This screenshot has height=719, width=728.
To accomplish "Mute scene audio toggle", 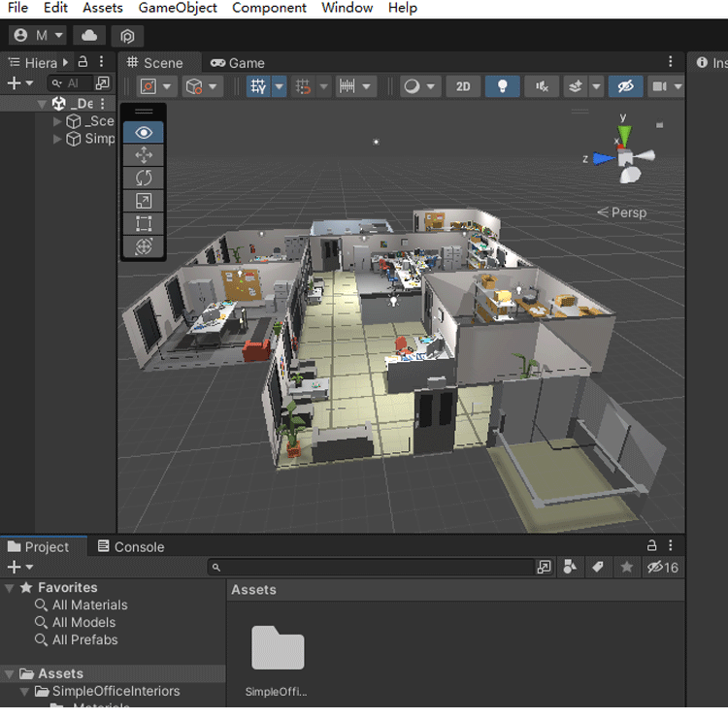I will [541, 86].
